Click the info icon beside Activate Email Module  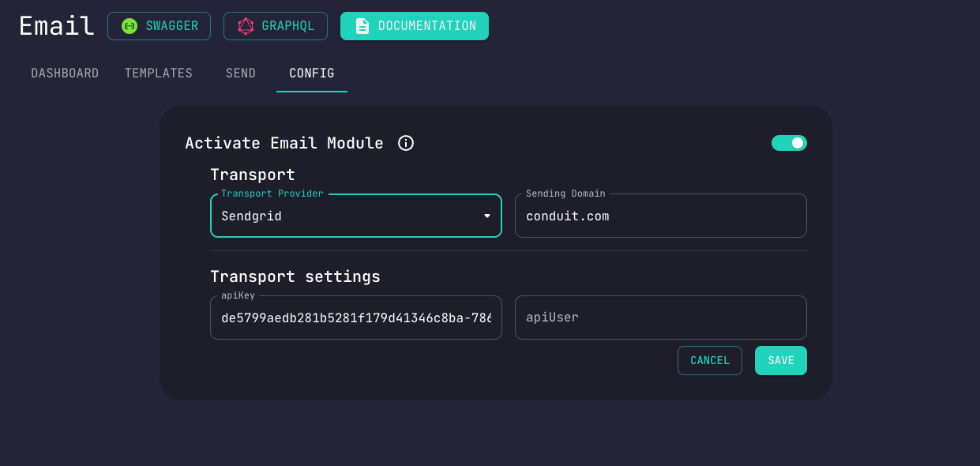point(406,143)
